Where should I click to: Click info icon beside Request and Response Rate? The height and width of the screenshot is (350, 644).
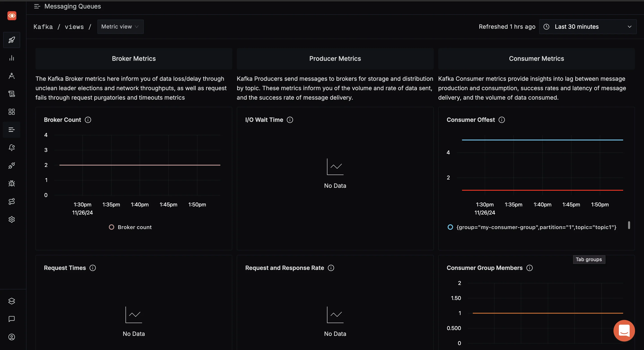pos(331,268)
